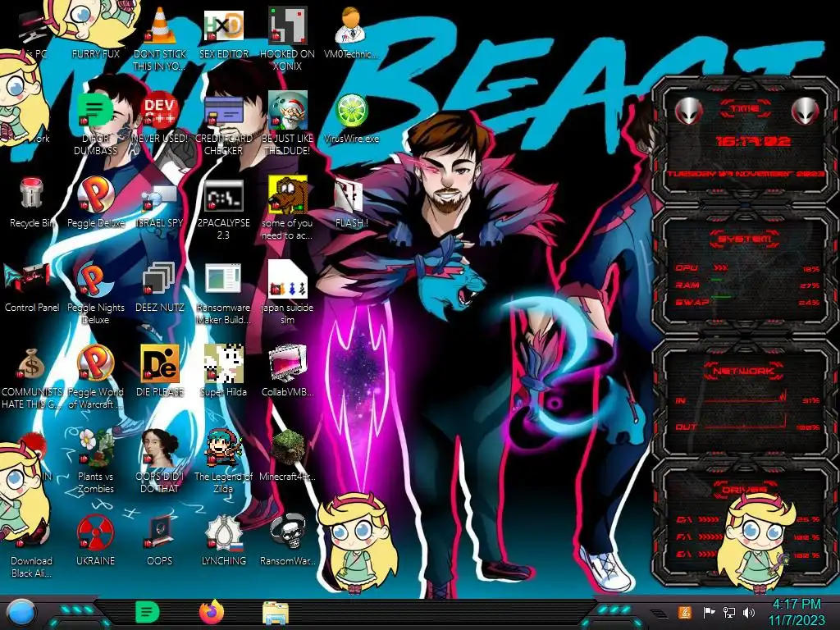Open the ISRAEL SPY network icon
This screenshot has height=630, width=840.
[160, 198]
